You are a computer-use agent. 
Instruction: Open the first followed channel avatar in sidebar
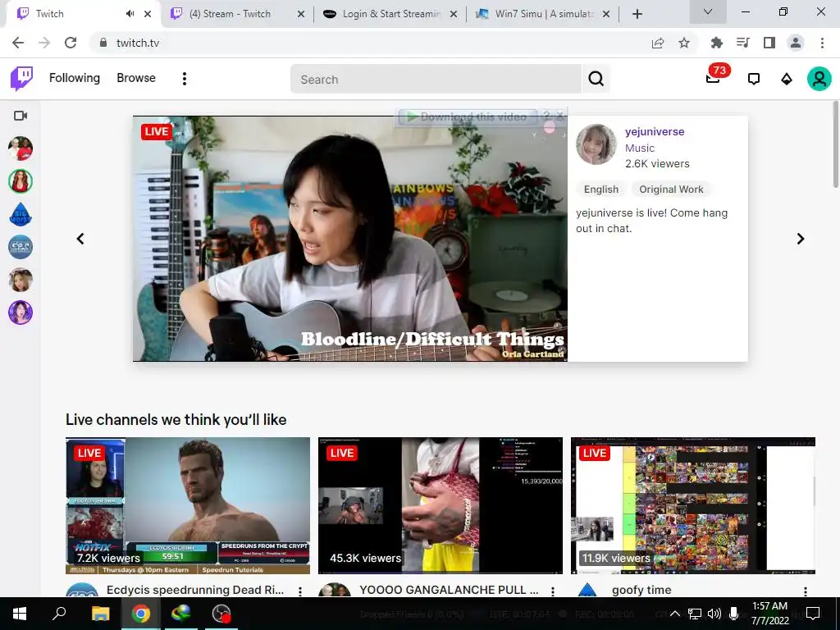tap(21, 148)
